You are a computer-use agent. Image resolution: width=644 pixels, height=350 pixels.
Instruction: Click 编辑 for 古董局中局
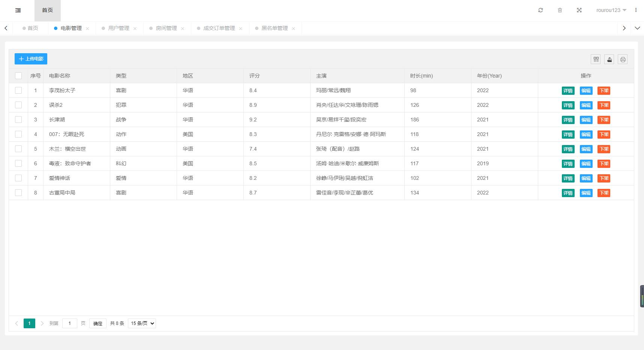(586, 193)
